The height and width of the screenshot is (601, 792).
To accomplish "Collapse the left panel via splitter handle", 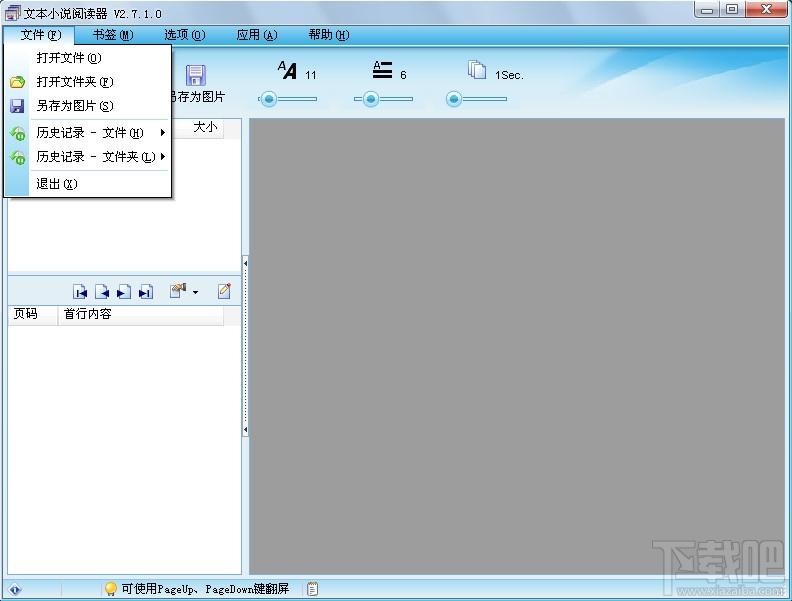I will 245,263.
